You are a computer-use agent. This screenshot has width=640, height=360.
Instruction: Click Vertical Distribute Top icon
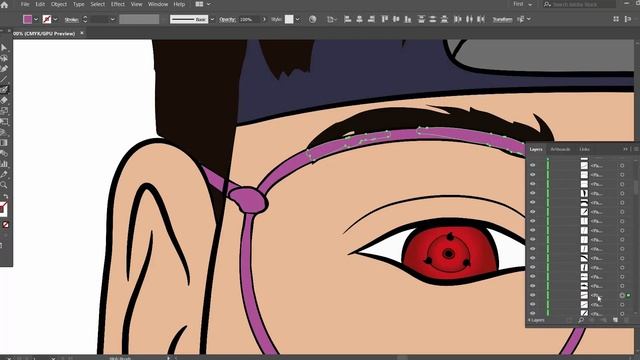click(421, 19)
